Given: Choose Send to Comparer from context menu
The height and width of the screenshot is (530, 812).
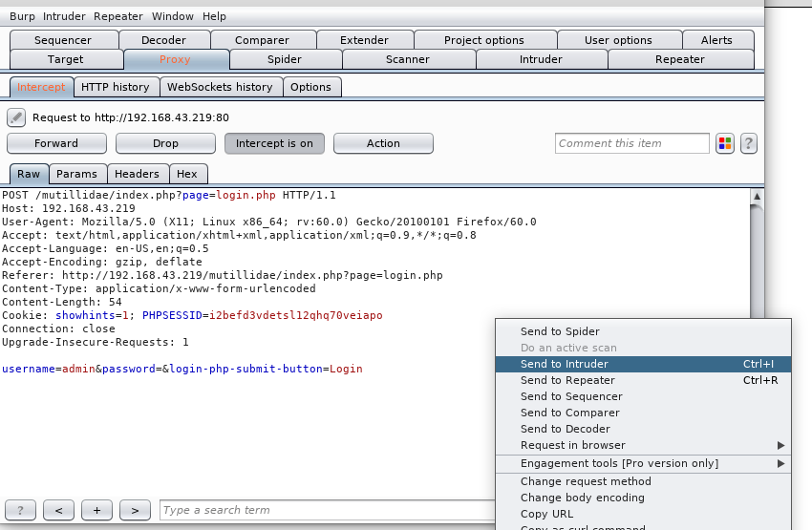Looking at the screenshot, I should click(x=643, y=413).
